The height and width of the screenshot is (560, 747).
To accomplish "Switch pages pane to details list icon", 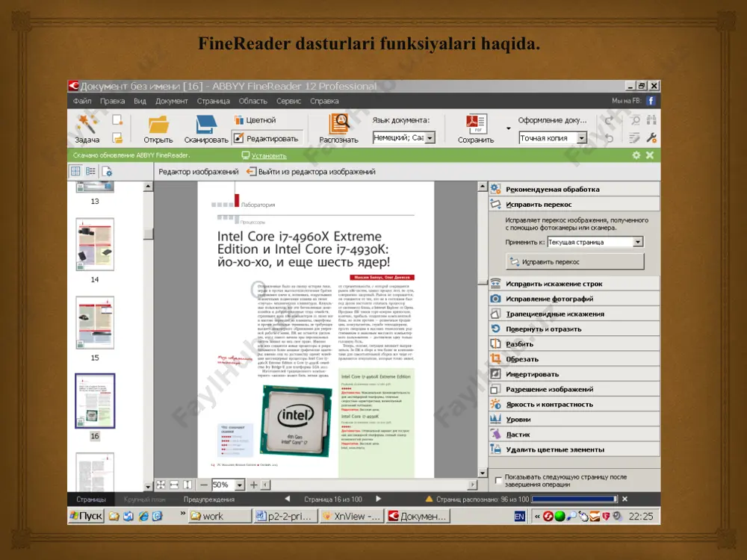I will pyautogui.click(x=90, y=172).
